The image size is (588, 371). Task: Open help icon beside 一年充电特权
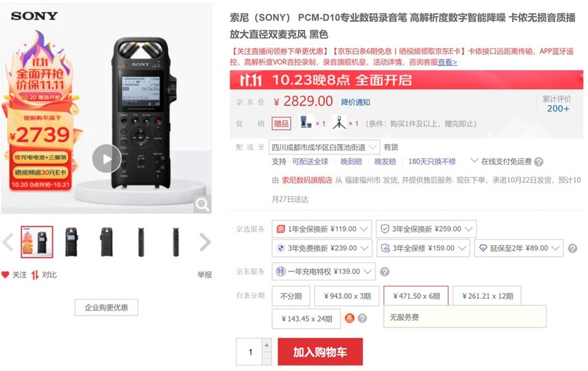(x=385, y=271)
